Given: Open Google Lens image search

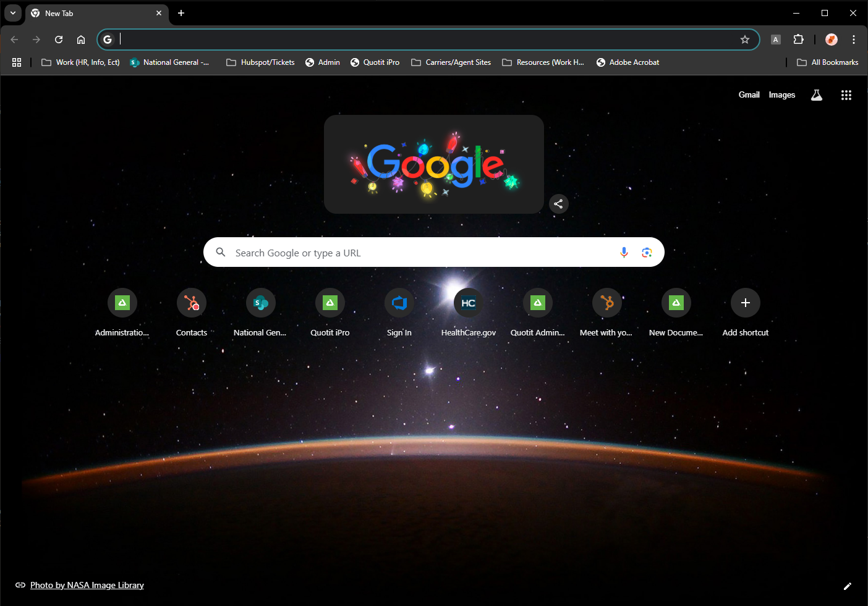Looking at the screenshot, I should coord(647,252).
